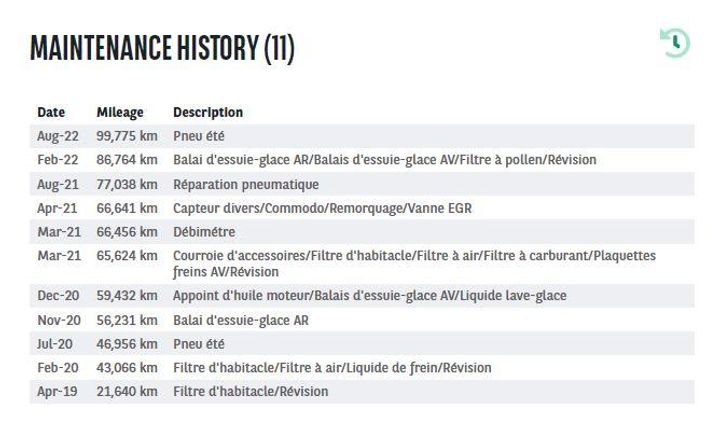Click the Nov-20 Balai d'essuie-glace AR row
The image size is (720, 427).
(x=362, y=320)
